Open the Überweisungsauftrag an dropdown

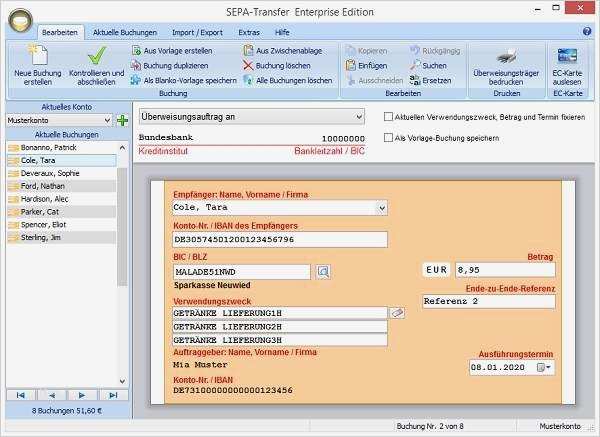click(x=359, y=117)
